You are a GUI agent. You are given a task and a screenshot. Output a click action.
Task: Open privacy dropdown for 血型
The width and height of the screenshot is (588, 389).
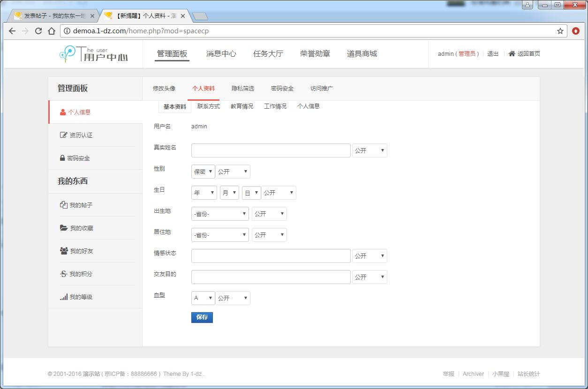pos(233,298)
